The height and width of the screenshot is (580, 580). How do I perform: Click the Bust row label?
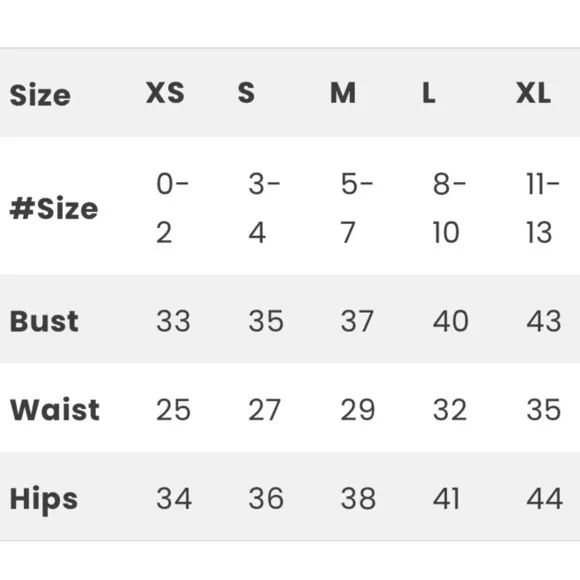[x=44, y=321]
